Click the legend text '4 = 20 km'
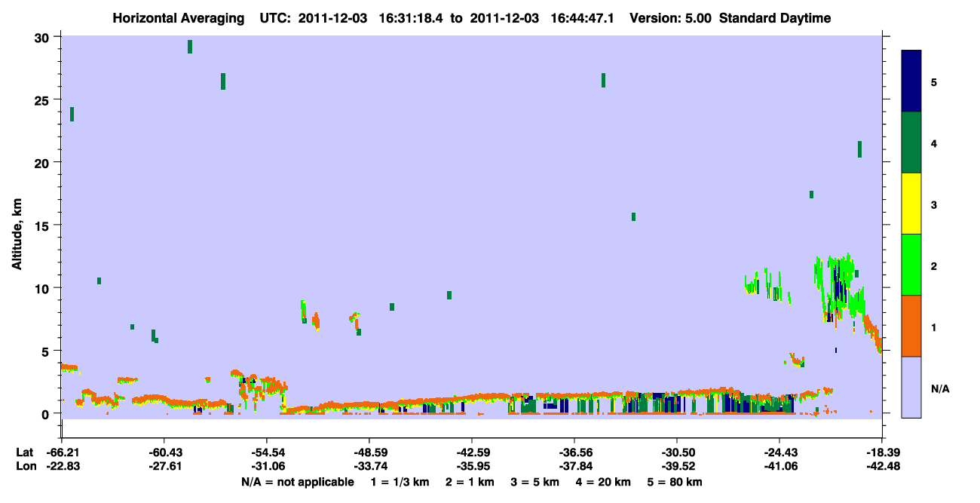Screen dimensions: 980x503 (604, 482)
